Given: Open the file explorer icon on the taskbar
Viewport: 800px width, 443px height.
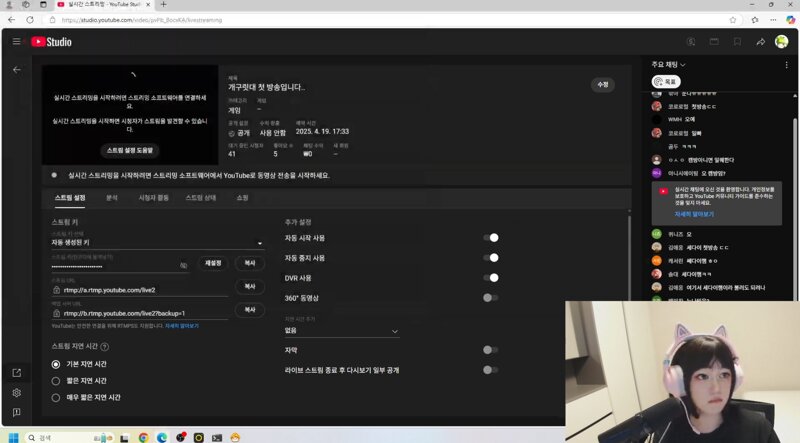Looking at the screenshot, I should (124, 437).
